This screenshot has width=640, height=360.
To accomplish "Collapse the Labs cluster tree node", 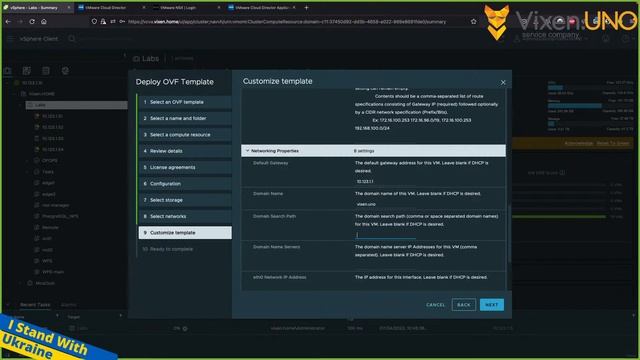I will pyautogui.click(x=20, y=105).
